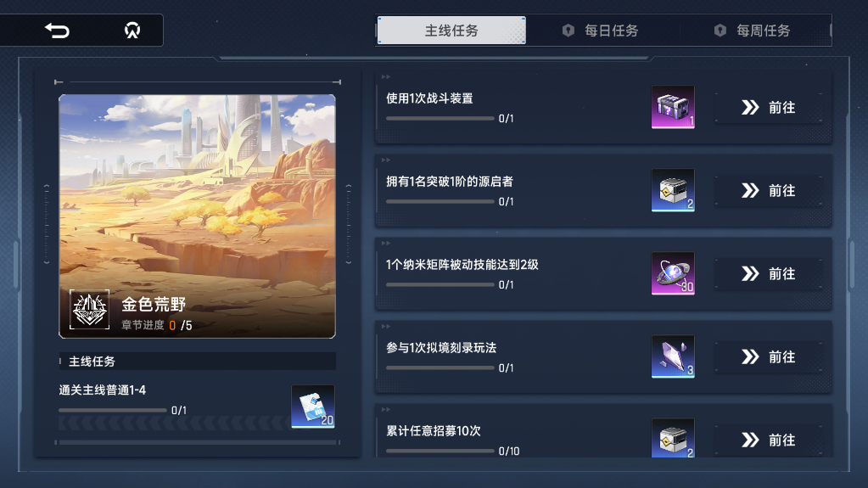This screenshot has height=488, width=868.
Task: Click the 通关主线普通1-4 progress bar
Action: 112,411
